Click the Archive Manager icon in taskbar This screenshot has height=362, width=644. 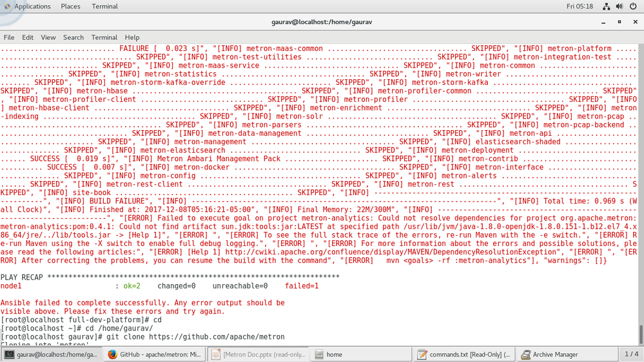click(525, 354)
